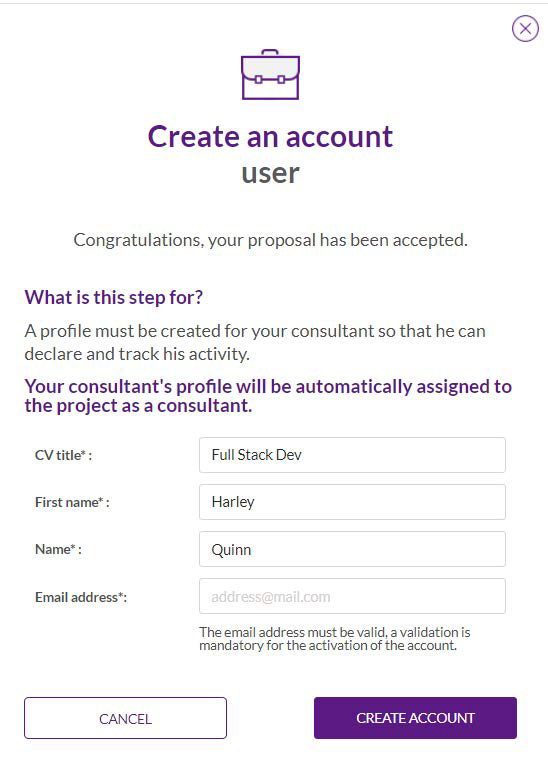Click the 'First name*' label

[x=72, y=502]
